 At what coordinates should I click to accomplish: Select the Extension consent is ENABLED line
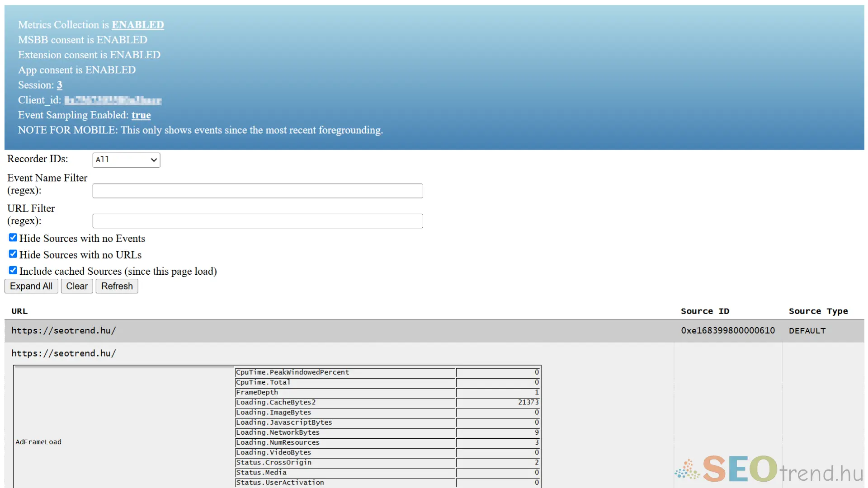coord(89,55)
